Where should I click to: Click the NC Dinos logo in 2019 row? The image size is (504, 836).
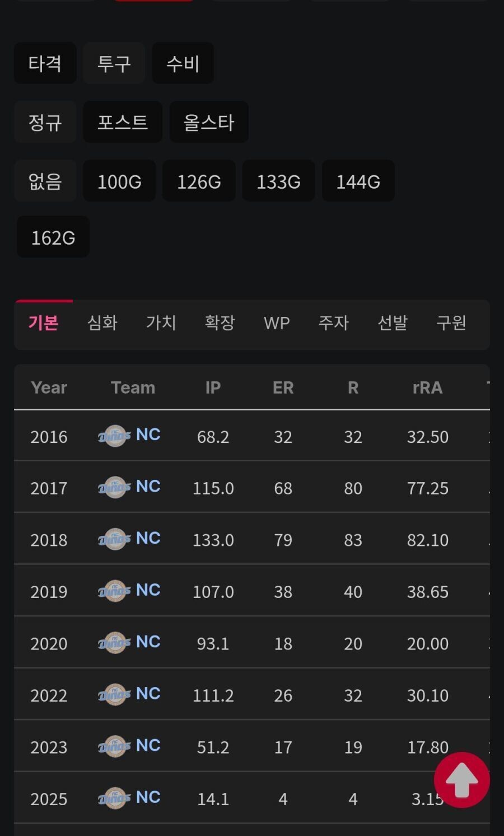[114, 591]
